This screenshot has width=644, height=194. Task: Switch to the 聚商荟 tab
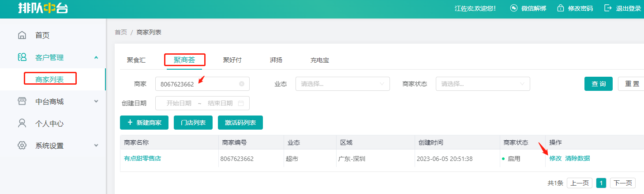[x=184, y=60]
